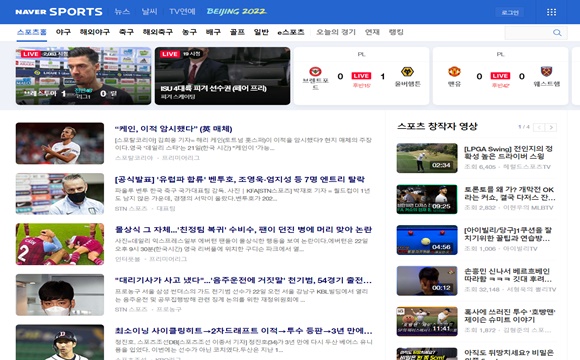
Task: Open the 연재 tab
Action: 372,32
